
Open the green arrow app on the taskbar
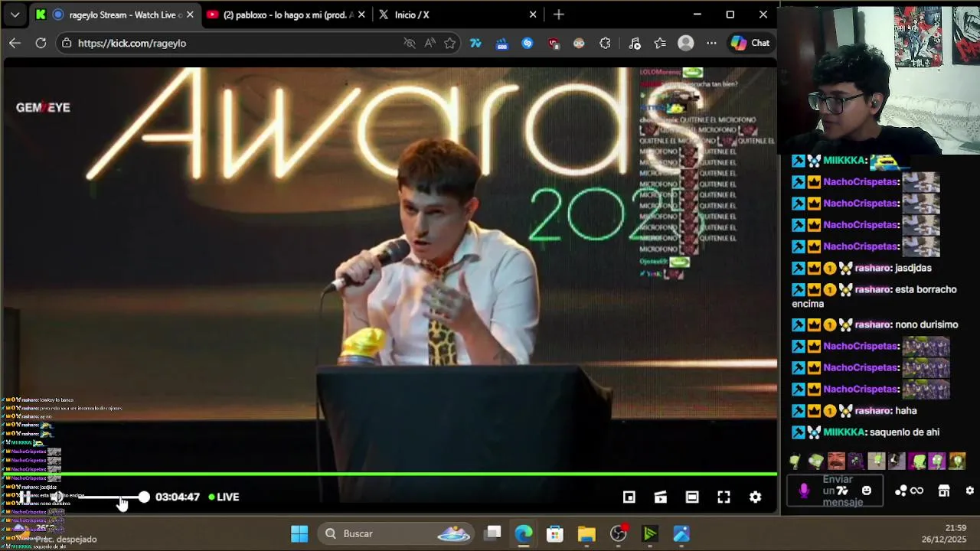tap(650, 533)
